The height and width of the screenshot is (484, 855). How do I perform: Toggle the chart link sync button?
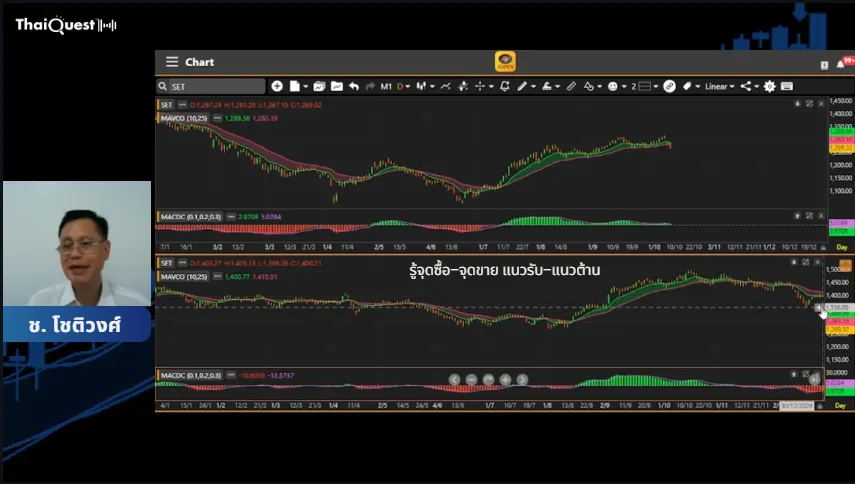670,87
